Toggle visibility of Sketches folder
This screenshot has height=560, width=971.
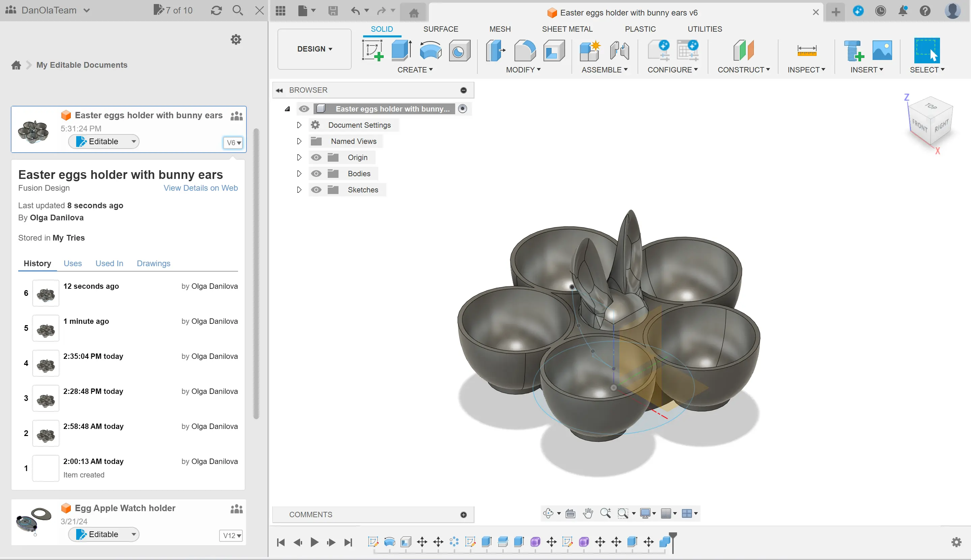click(316, 190)
